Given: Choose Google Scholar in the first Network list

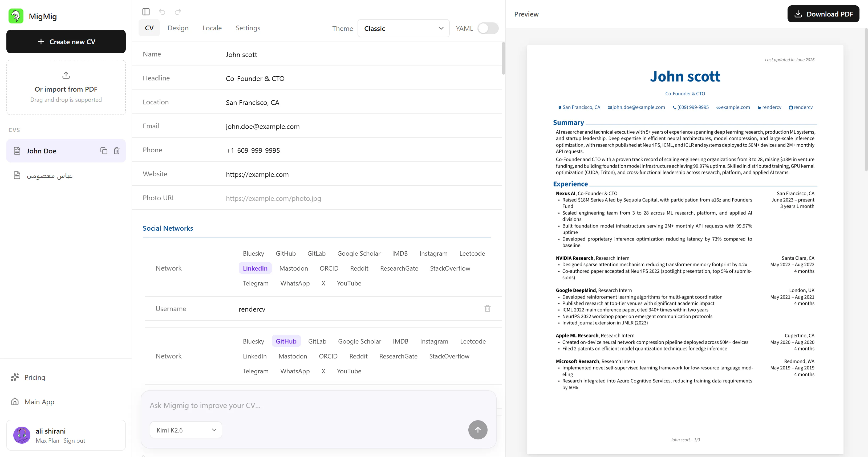Looking at the screenshot, I should pyautogui.click(x=359, y=253).
